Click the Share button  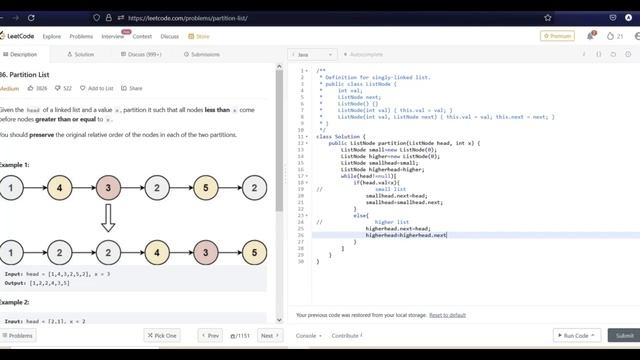pyautogui.click(x=131, y=88)
